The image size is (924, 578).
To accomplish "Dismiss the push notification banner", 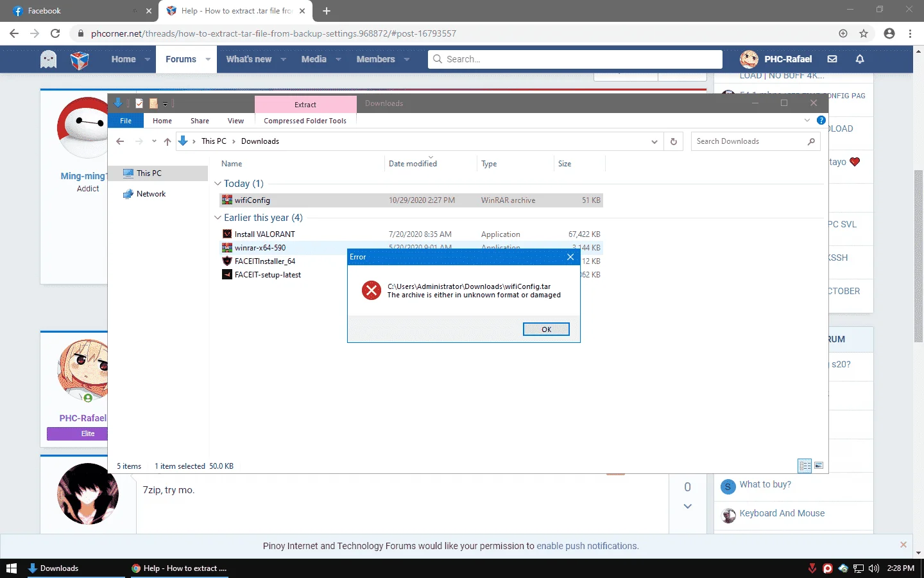I will point(903,545).
